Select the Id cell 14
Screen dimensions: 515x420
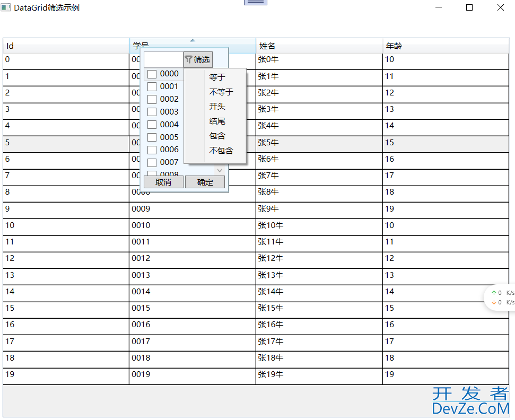tap(66, 294)
